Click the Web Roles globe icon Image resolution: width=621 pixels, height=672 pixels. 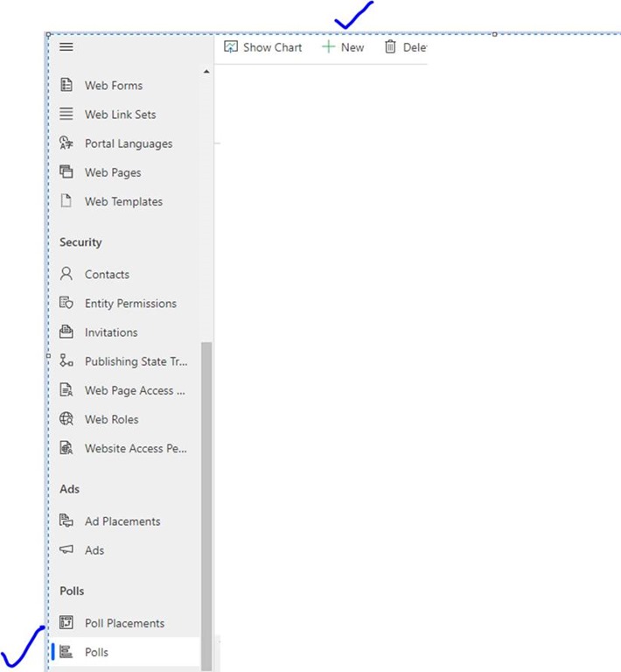[66, 419]
